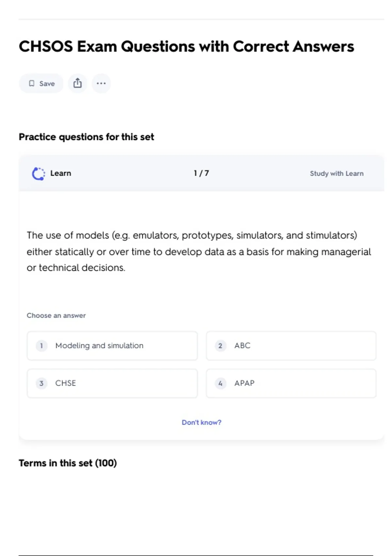Click the number 3 answer badge
The image size is (392, 556).
click(41, 383)
